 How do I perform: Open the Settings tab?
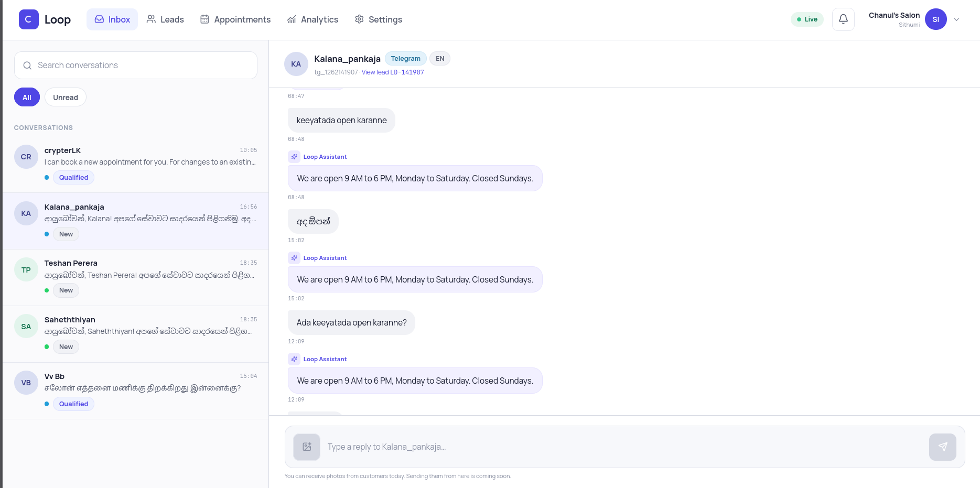point(379,19)
